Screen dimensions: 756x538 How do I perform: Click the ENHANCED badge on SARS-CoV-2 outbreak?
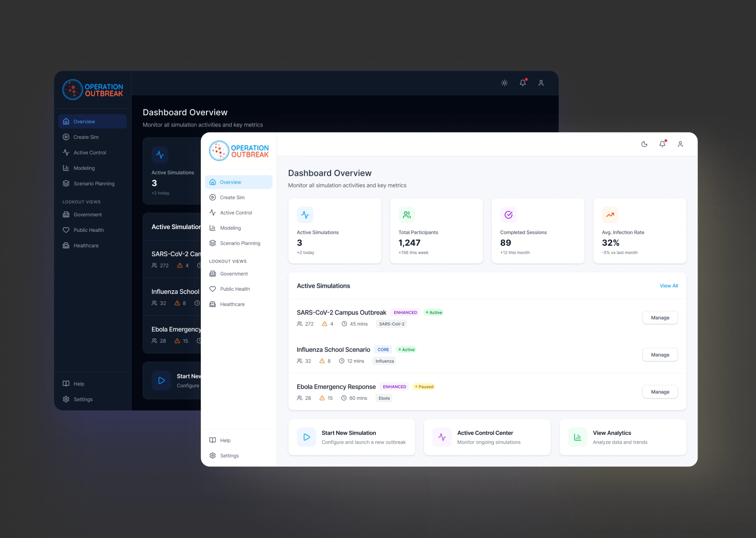click(405, 312)
